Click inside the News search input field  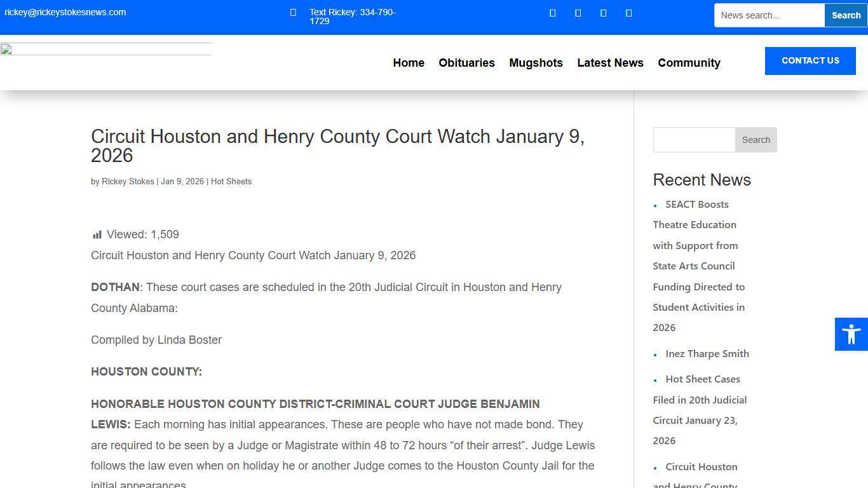pos(769,15)
